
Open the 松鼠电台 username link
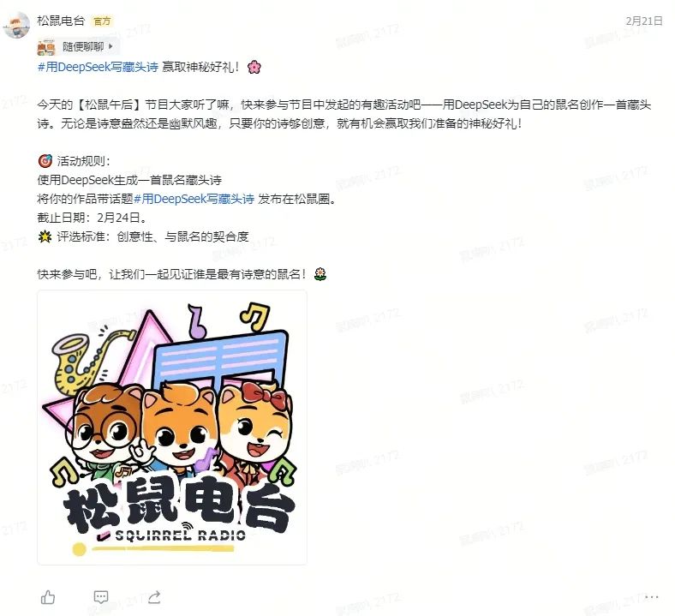pyautogui.click(x=61, y=21)
